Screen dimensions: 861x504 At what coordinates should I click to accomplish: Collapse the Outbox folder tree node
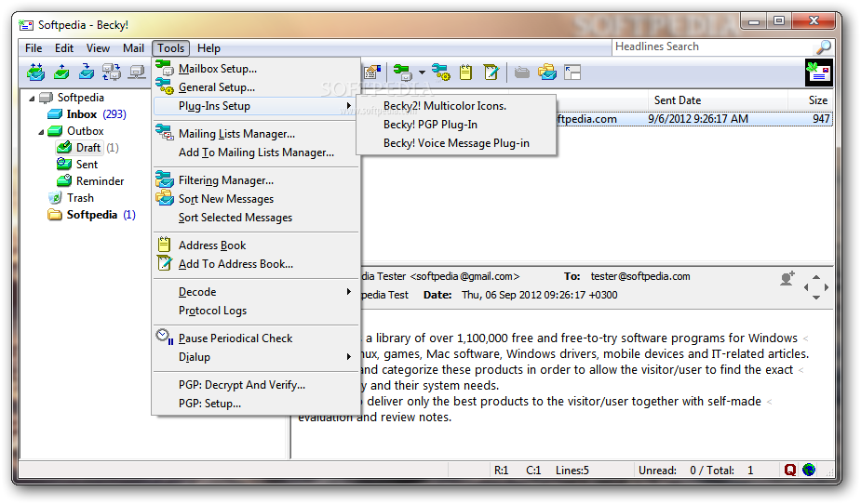pyautogui.click(x=41, y=132)
